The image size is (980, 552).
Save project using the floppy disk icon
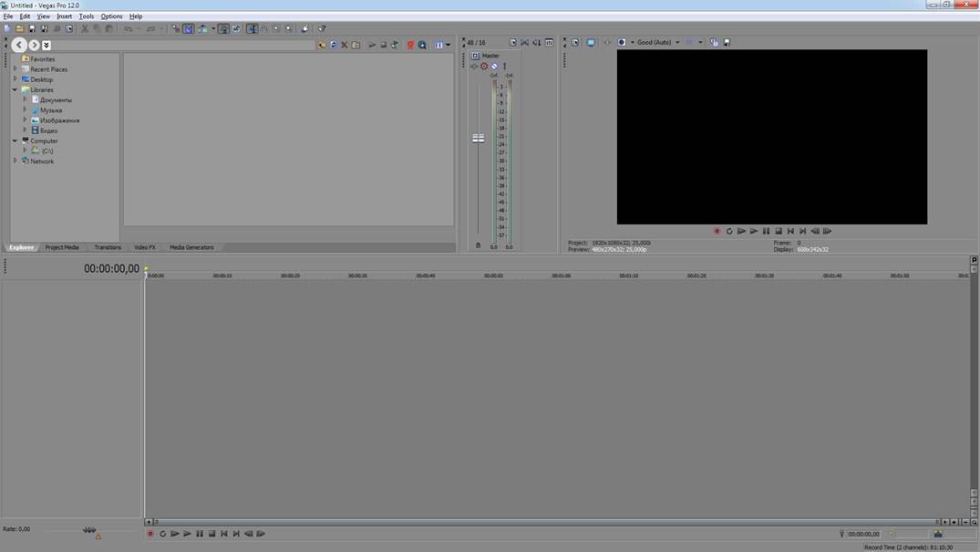(x=32, y=29)
